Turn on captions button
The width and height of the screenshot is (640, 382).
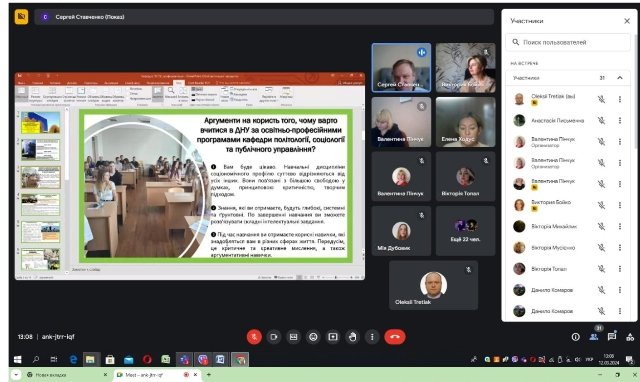pyautogui.click(x=293, y=337)
